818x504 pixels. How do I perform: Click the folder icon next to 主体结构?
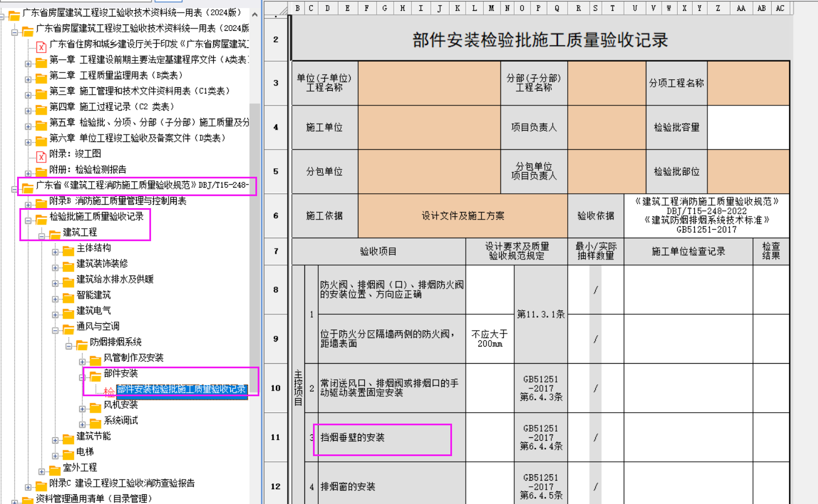(x=68, y=250)
